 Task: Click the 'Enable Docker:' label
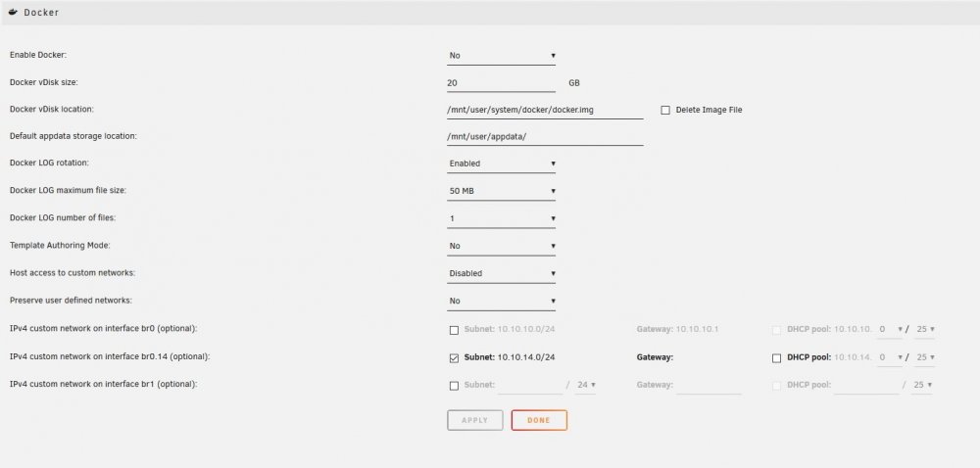[38, 55]
